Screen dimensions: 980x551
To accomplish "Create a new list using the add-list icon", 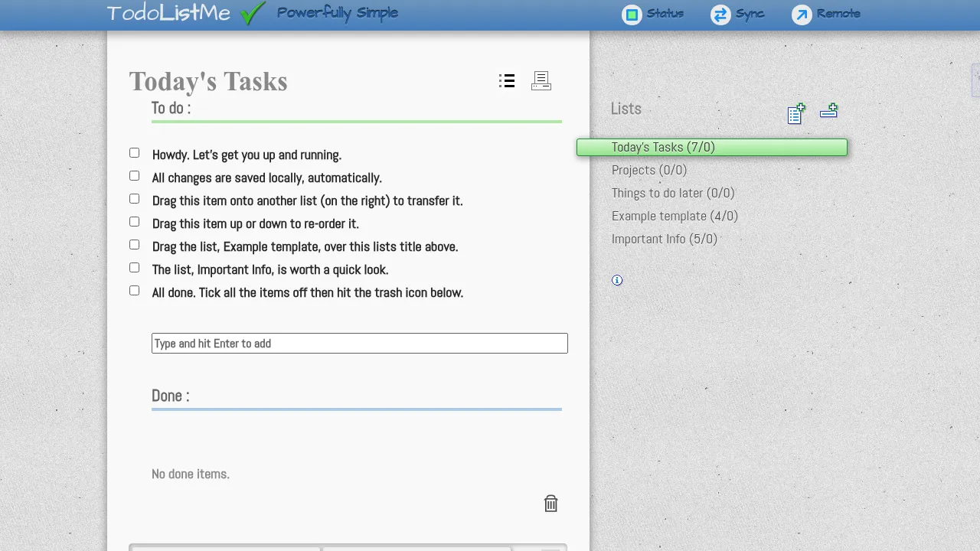I will tap(796, 112).
